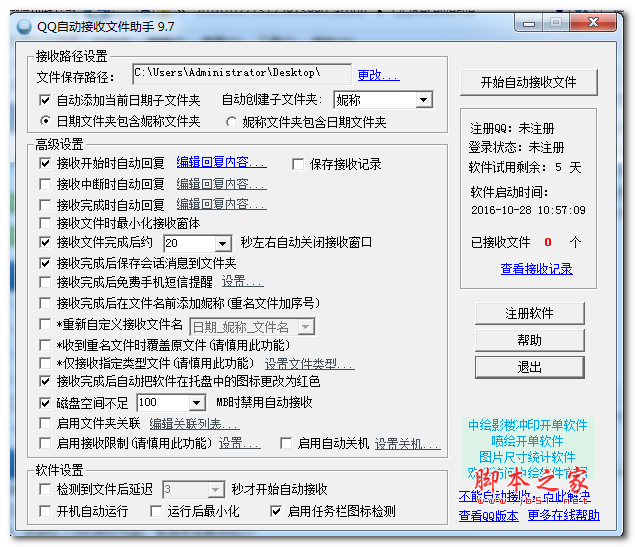The width and height of the screenshot is (635, 547).
Task: Open 编辑关联列表... link
Action: (x=194, y=424)
